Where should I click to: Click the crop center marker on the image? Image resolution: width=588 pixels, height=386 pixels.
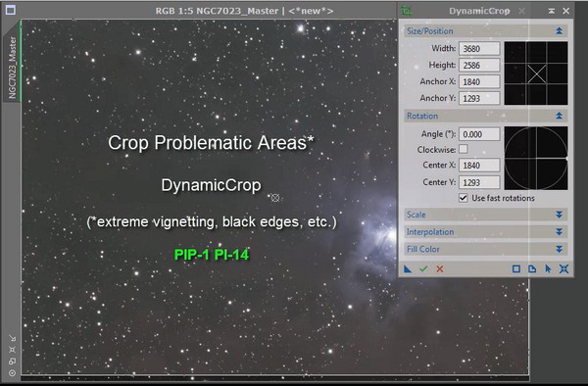click(x=275, y=198)
